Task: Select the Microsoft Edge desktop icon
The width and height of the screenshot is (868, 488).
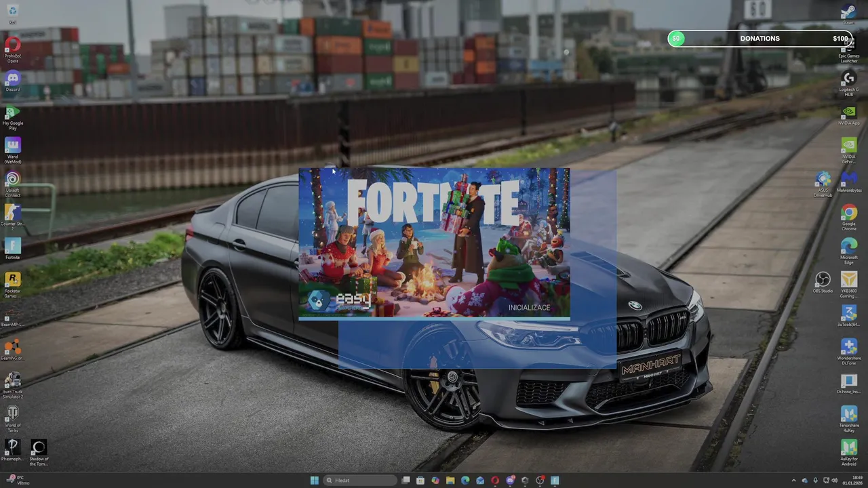Action: 848,251
